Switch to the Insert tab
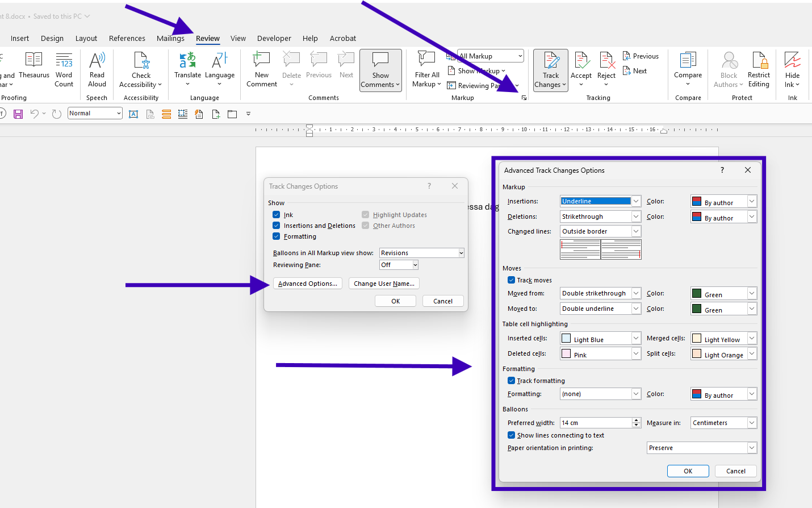Viewport: 812px width, 508px height. (x=20, y=39)
